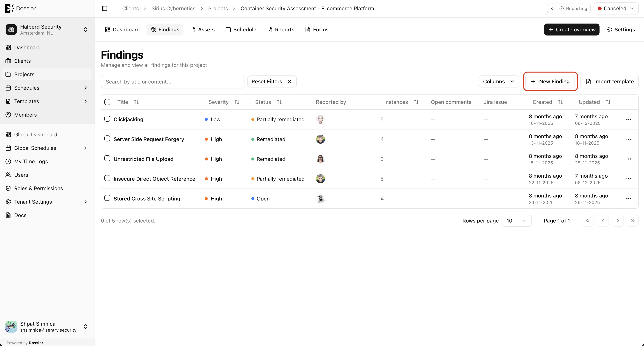The height and width of the screenshot is (346, 644).
Task: Open Rows per page dropdown
Action: pyautogui.click(x=517, y=221)
